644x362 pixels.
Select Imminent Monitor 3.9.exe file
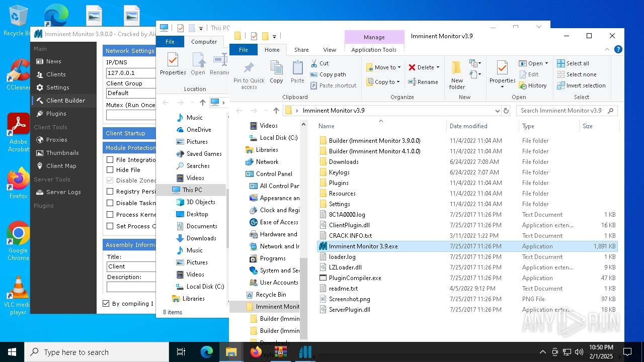point(467,246)
